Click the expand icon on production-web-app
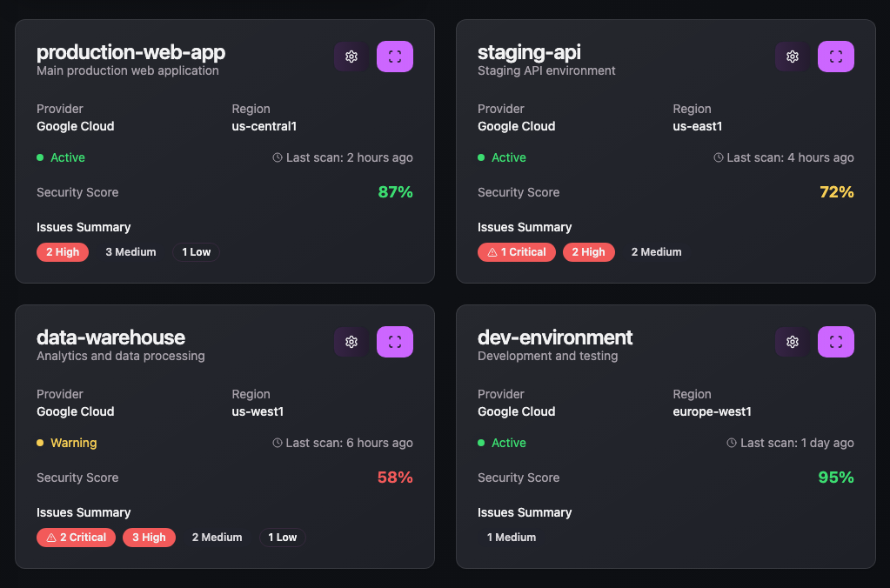 395,56
